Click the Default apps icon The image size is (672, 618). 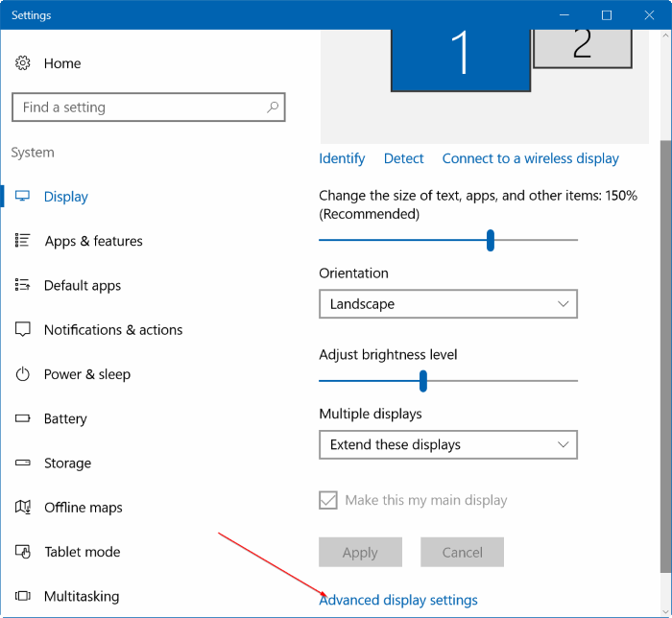pos(22,285)
